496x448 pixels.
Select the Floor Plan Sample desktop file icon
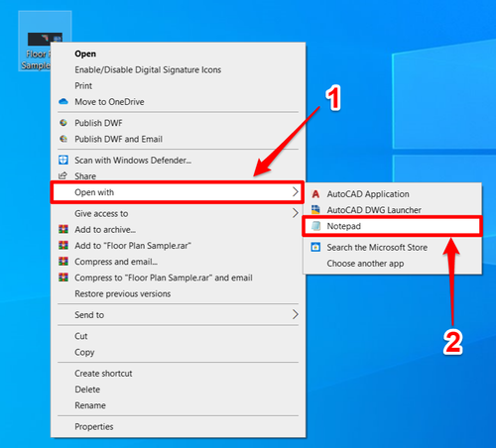pos(45,41)
